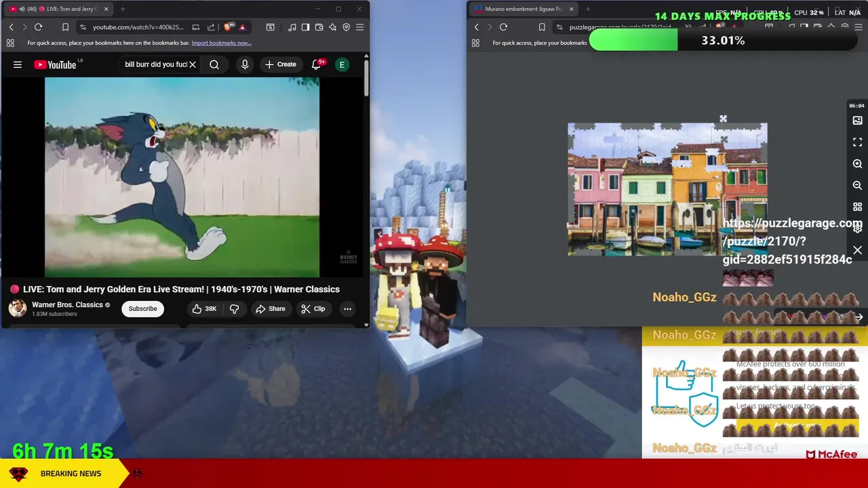Click the Warner Bros. Classics channel avatar
The width and height of the screenshot is (868, 488).
18,308
